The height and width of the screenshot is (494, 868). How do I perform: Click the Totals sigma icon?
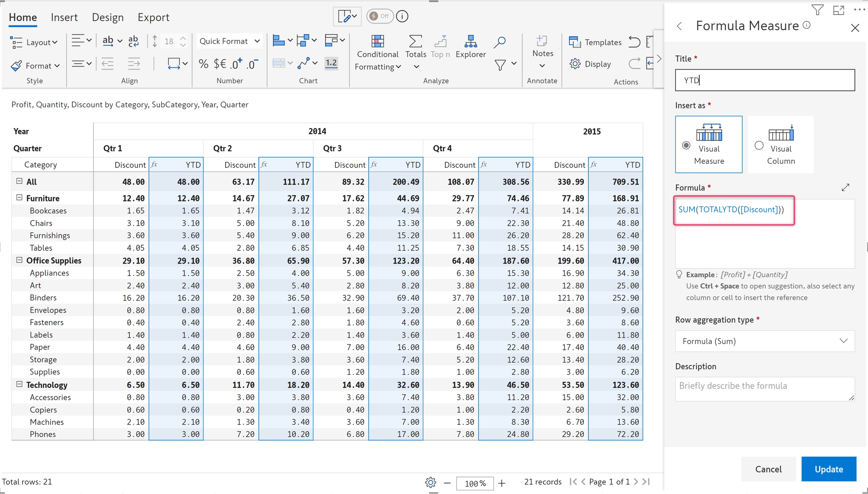415,41
